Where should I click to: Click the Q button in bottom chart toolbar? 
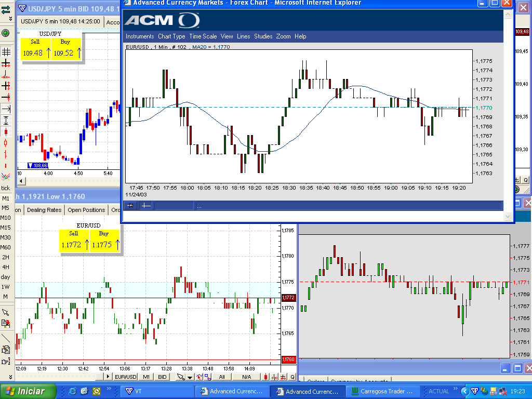pos(292,377)
